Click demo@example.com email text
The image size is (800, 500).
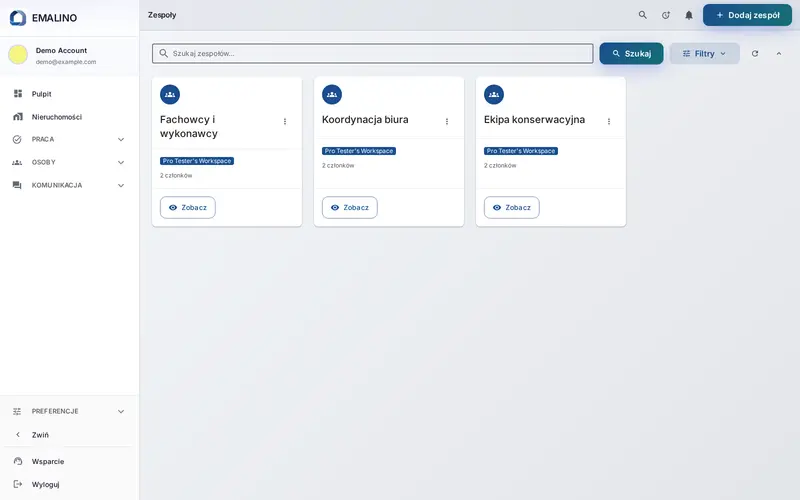pyautogui.click(x=66, y=62)
